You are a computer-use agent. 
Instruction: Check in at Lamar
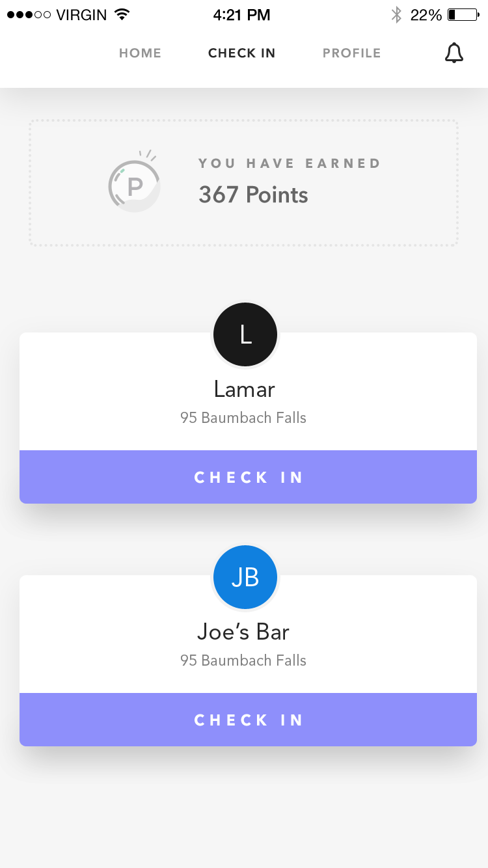pos(248,477)
